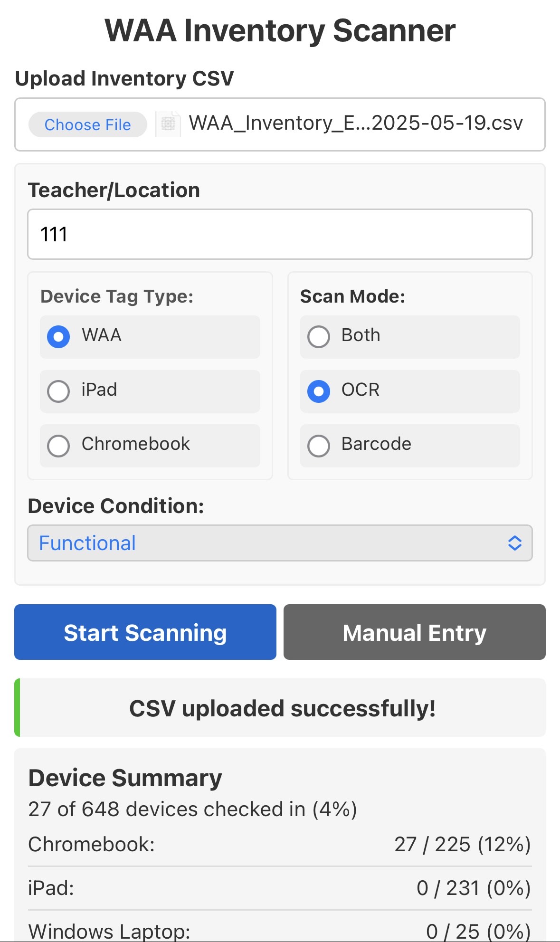Open Manual Entry
Screen dimensions: 560x942
(x=415, y=632)
